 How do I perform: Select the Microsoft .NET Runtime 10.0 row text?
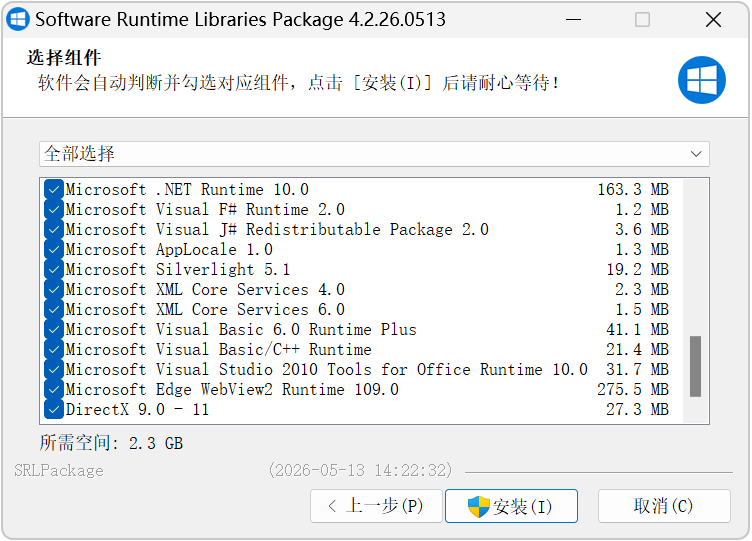187,189
